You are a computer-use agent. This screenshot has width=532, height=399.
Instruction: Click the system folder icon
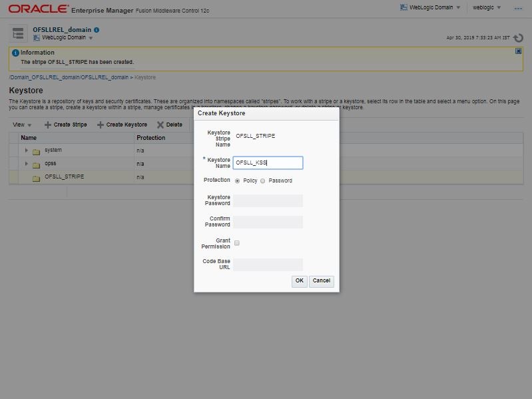pos(37,152)
